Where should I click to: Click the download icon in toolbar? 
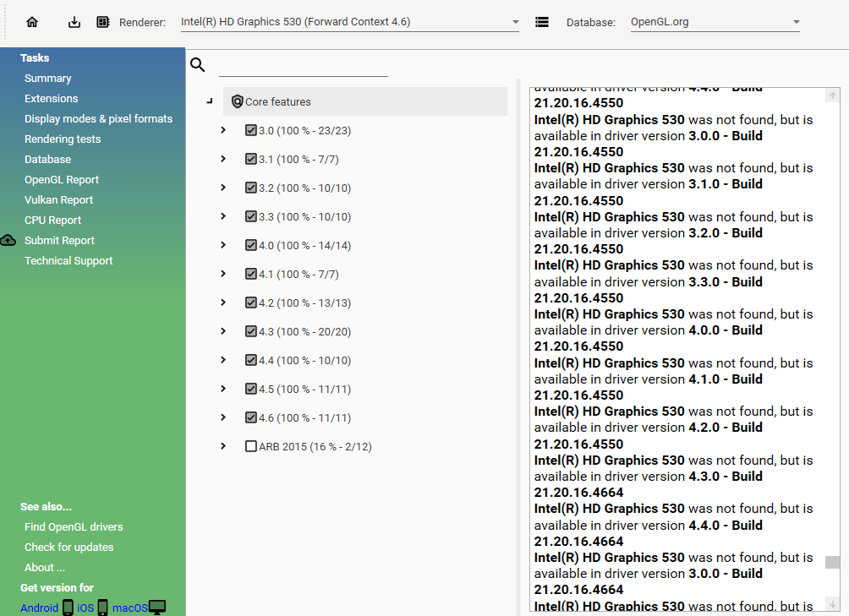(74, 22)
